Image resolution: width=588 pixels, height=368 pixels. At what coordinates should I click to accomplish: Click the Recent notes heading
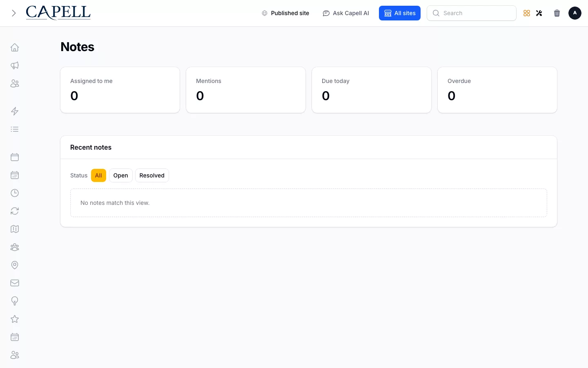tap(91, 147)
